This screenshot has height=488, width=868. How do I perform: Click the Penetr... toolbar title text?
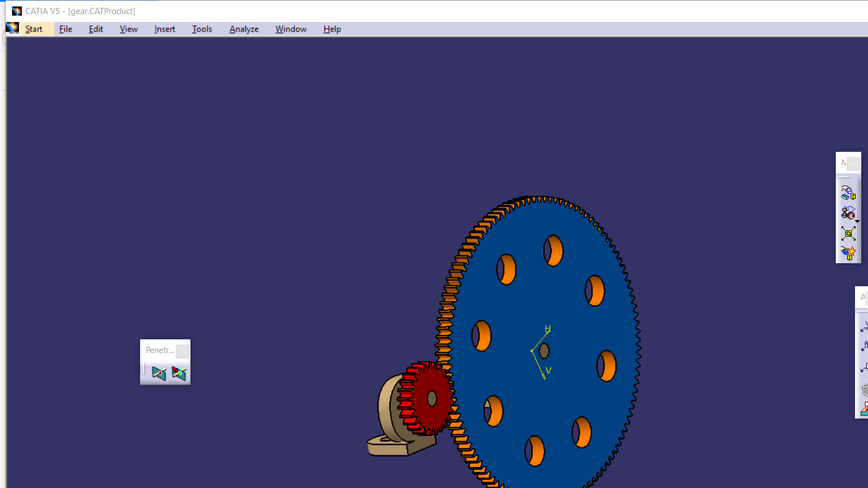coord(160,350)
